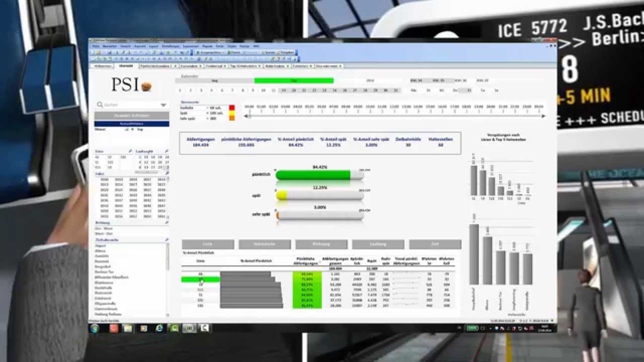644x362 pixels.
Task: Click the Laufweg dimension button
Action: (378, 244)
